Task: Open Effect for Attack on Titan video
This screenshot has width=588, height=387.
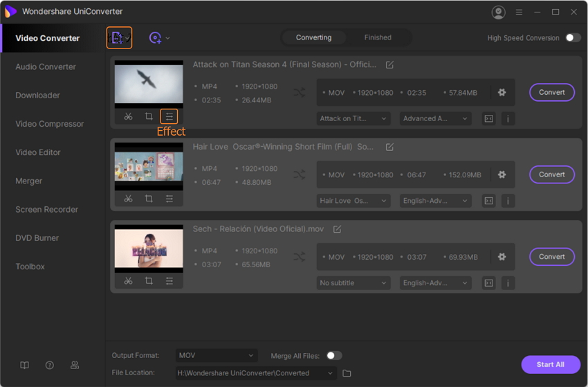Action: [169, 116]
